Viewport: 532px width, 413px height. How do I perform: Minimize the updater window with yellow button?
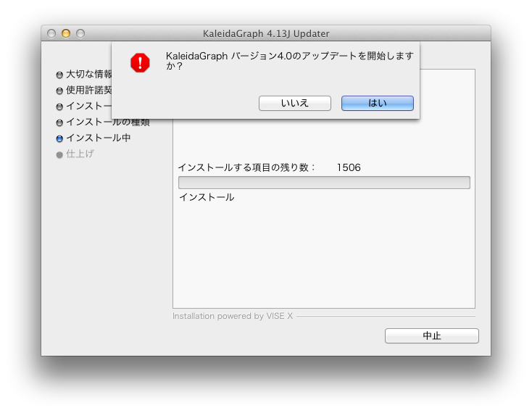click(66, 33)
